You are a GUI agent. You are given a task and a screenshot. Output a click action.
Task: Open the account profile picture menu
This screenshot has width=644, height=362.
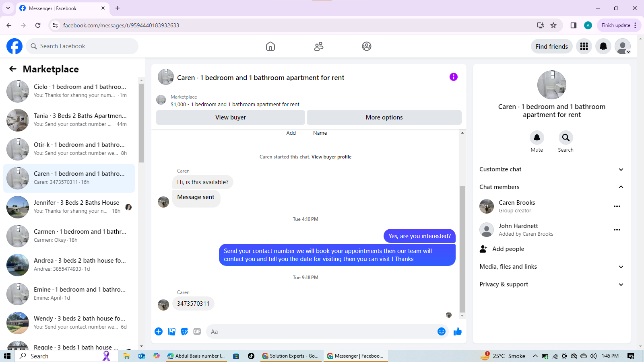623,46
